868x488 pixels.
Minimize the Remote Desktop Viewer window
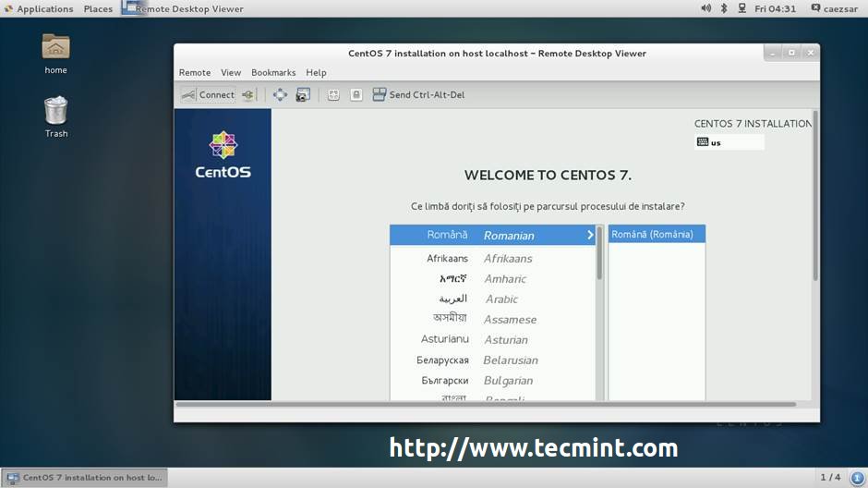pos(773,53)
